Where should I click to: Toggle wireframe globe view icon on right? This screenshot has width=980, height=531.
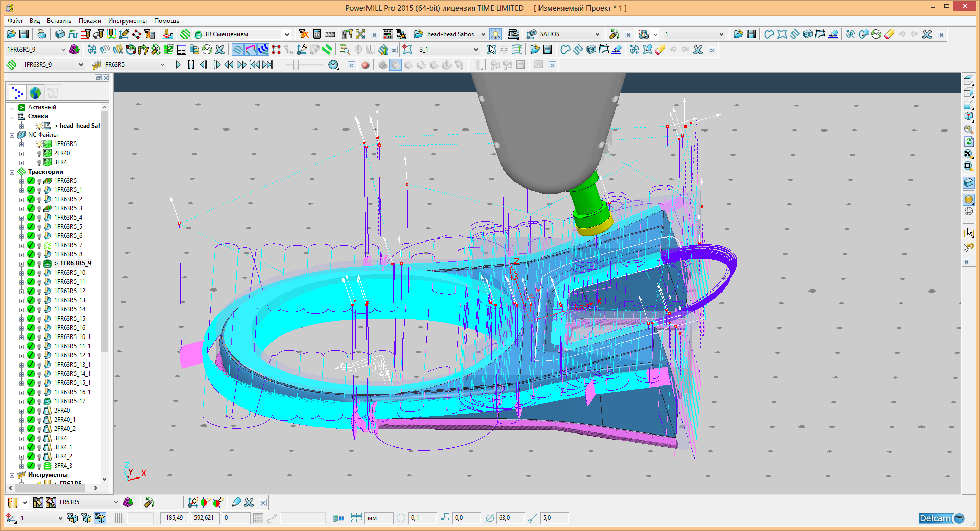pyautogui.click(x=968, y=211)
